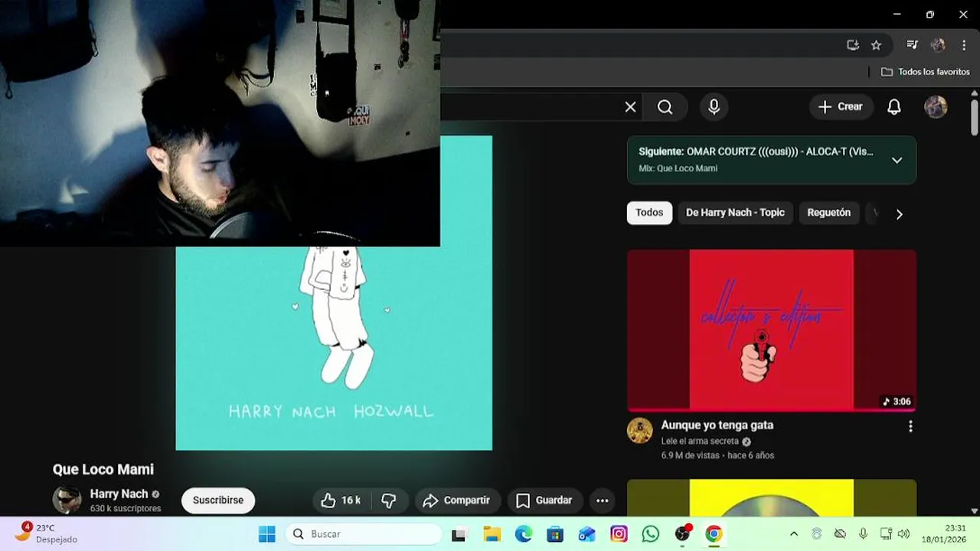Open Lele el arma secreta channel name
Screen dimensions: 980x551
700,442
